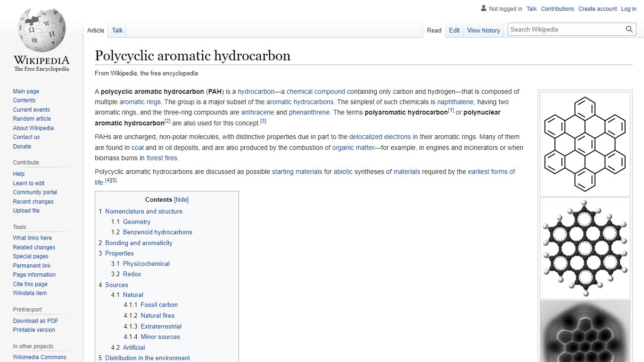
Task: Click the Donate link
Action: [22, 147]
